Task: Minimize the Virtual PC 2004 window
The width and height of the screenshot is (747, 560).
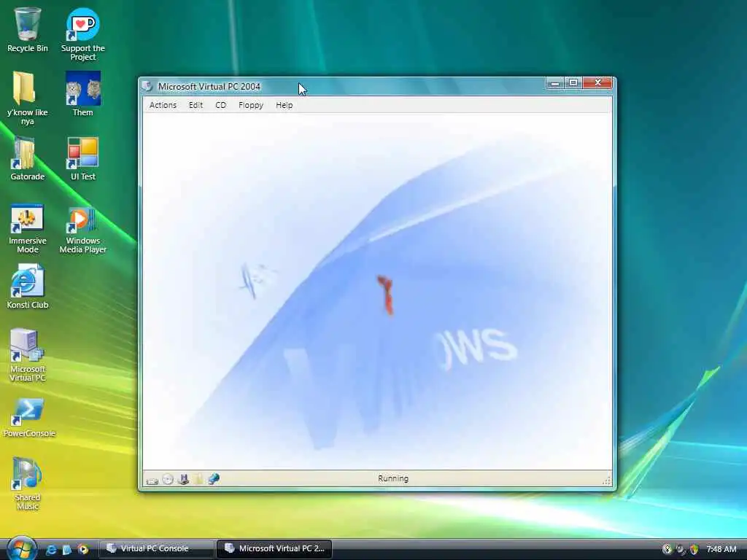Action: point(554,83)
